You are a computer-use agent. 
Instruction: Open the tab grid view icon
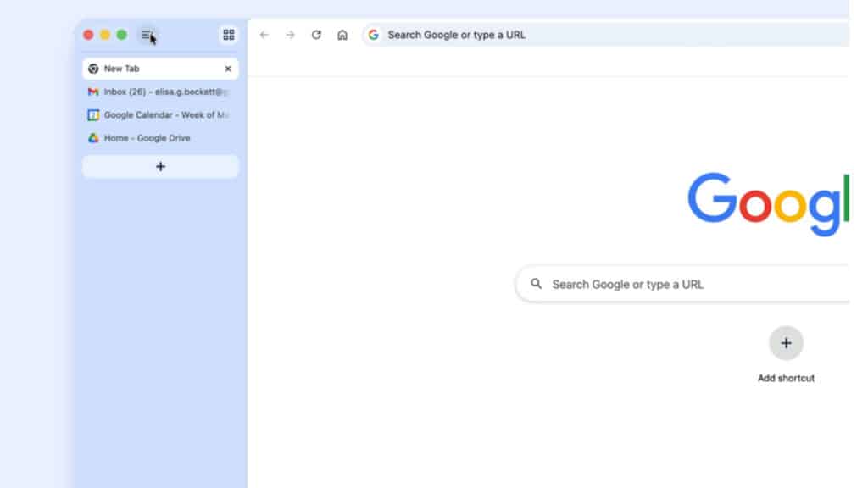tap(227, 35)
